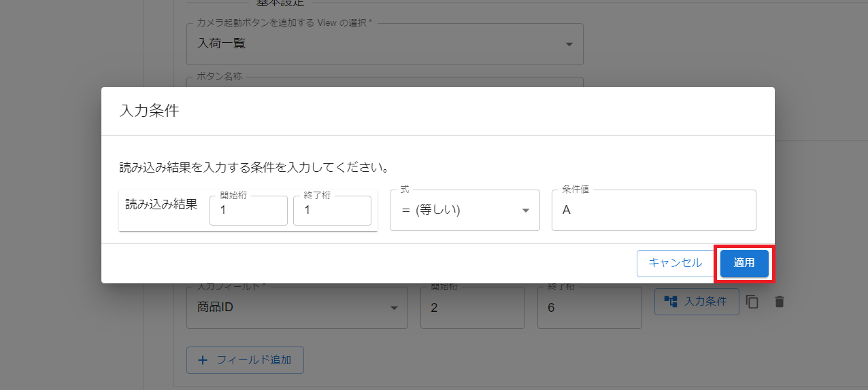This screenshot has height=390, width=868.
Task: Open the View selection dropdown 入荷一覧
Action: click(385, 44)
